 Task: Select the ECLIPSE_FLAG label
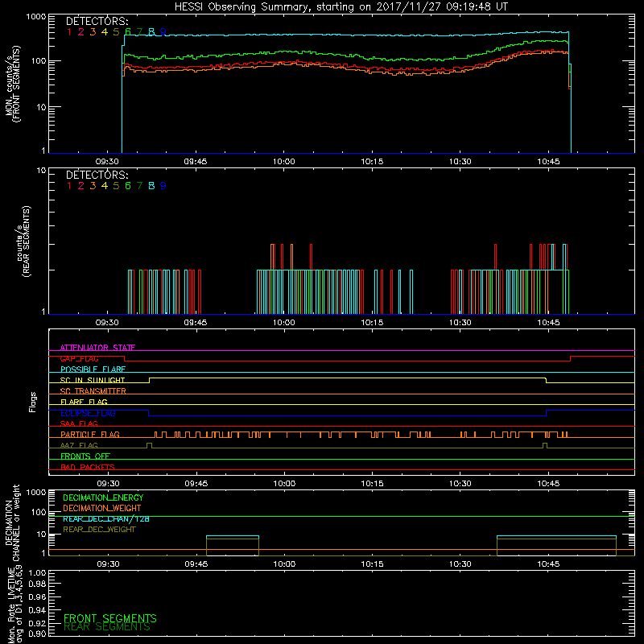coord(88,413)
